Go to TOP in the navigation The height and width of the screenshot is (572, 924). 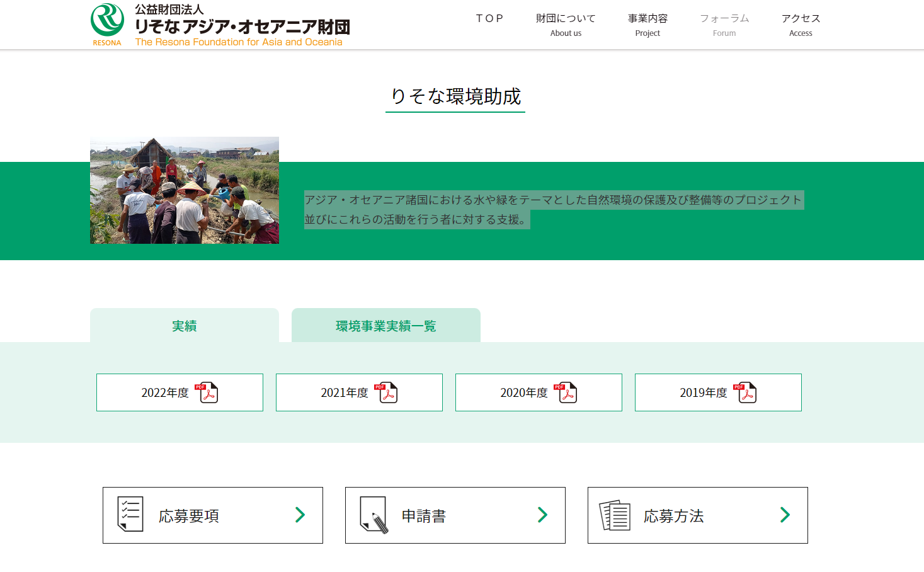[x=489, y=19]
